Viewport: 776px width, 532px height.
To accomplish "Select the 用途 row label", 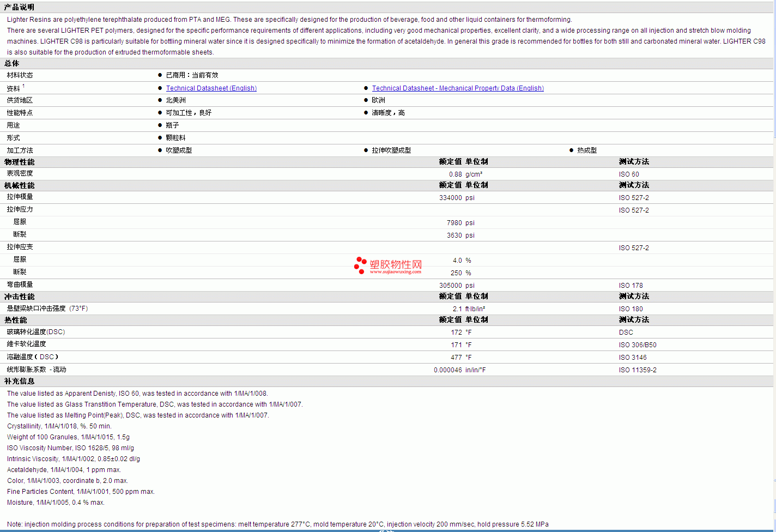I will [x=13, y=125].
